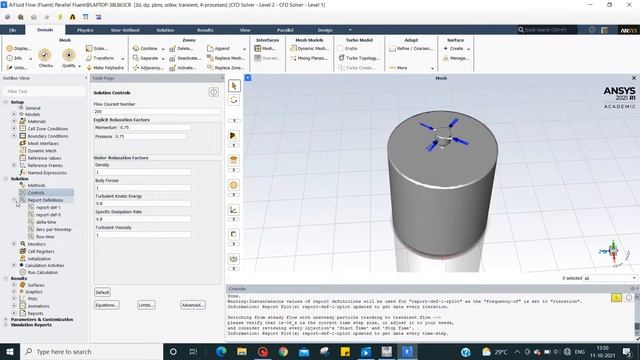Click the Equations... button
The image size is (640, 360).
(107, 305)
